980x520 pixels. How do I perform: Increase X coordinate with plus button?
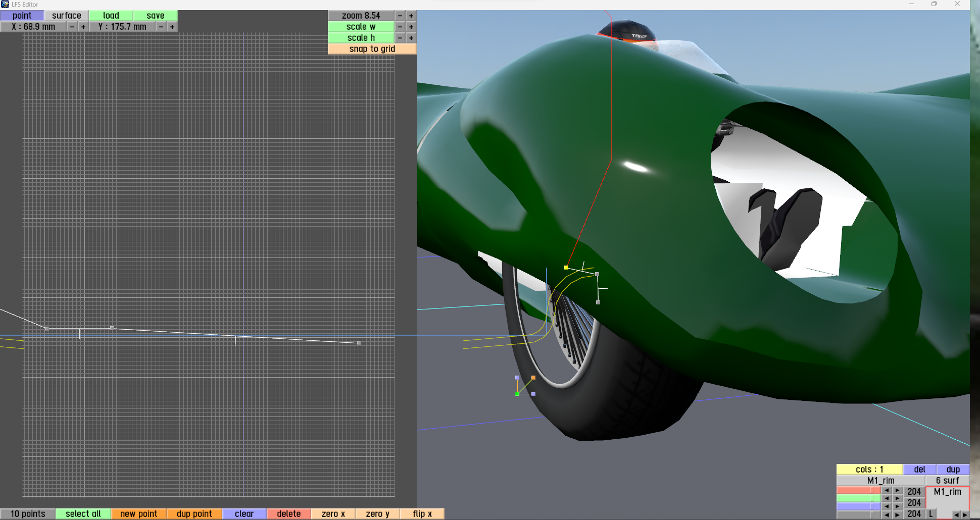point(83,27)
